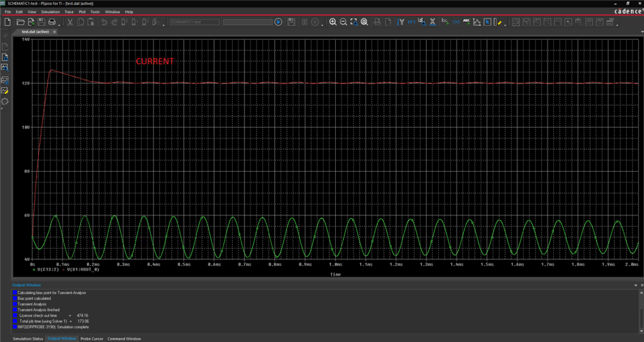644x342 pixels.
Task: Click the Zoom Out magnifier icon
Action: coord(343,22)
